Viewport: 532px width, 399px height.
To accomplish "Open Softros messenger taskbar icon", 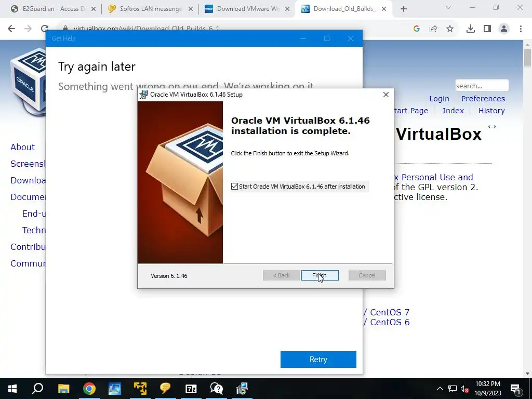I will click(x=166, y=389).
